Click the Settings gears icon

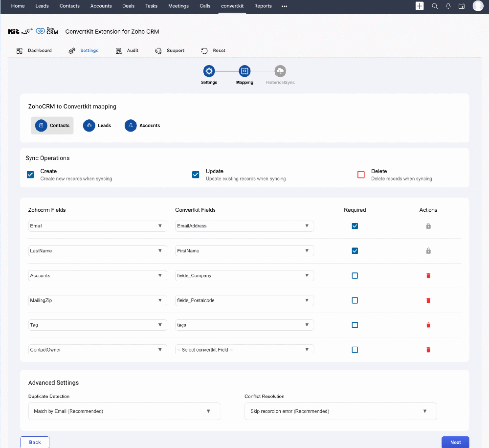pyautogui.click(x=72, y=51)
